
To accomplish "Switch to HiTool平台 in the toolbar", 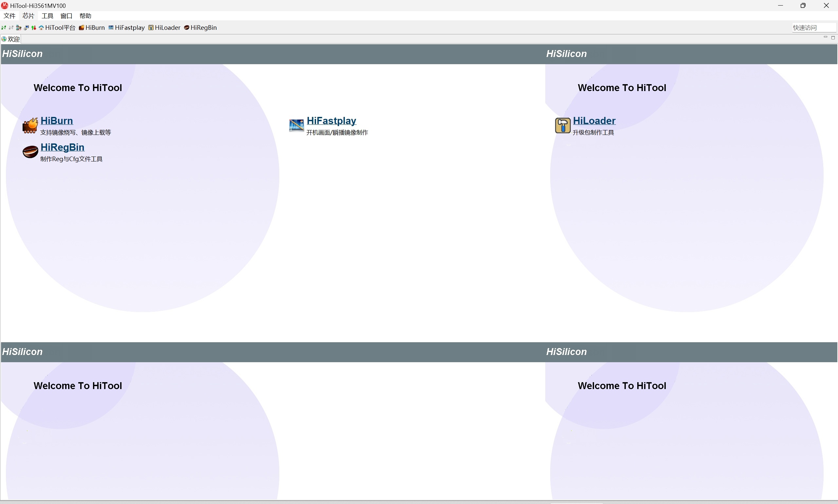I will pos(57,28).
